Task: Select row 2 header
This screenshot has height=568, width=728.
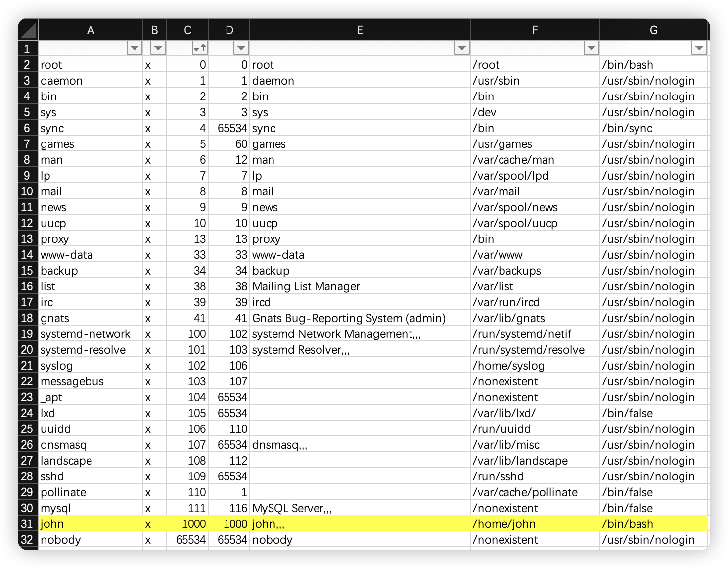Action: [x=28, y=65]
